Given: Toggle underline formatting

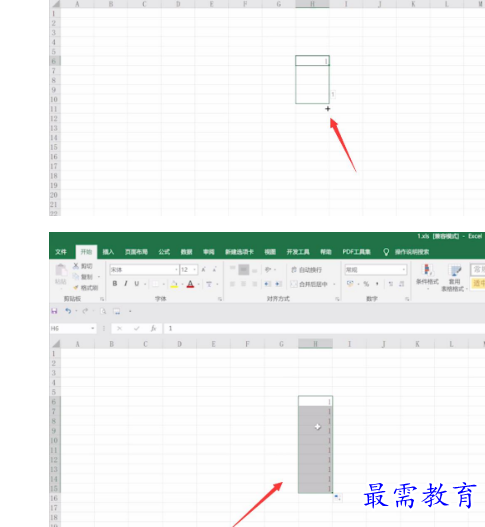Looking at the screenshot, I should click(137, 284).
